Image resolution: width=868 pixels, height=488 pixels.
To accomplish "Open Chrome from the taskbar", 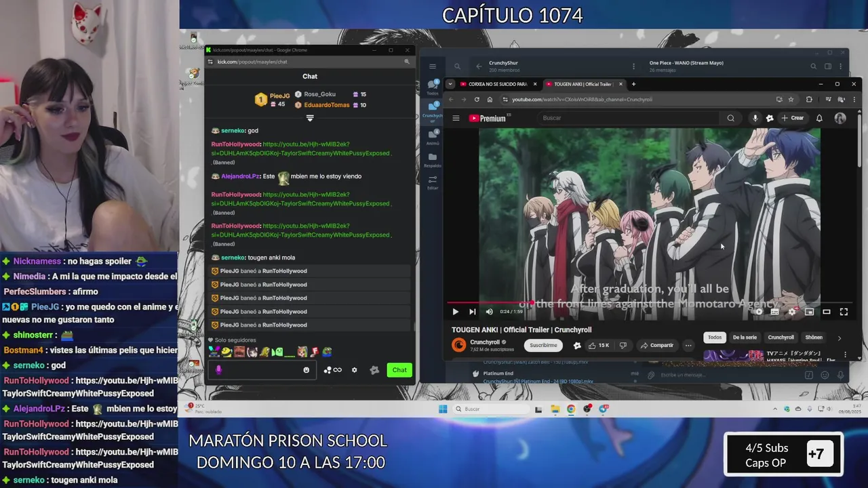I will point(571,409).
